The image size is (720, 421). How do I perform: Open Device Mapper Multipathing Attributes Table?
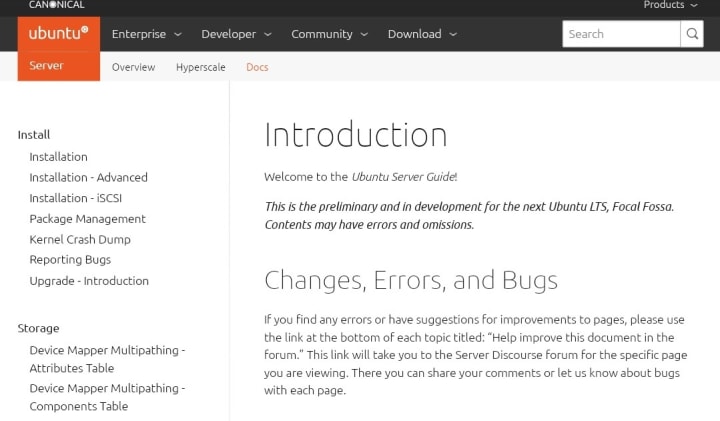pos(107,359)
